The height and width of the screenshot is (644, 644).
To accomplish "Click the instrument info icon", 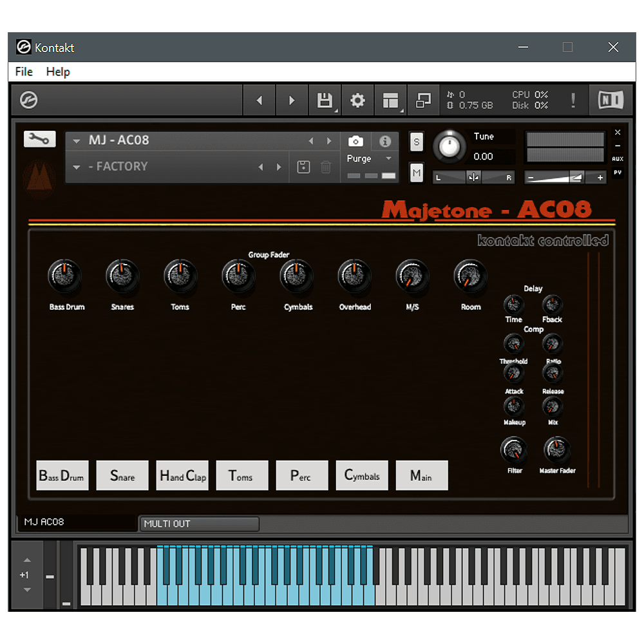I will click(385, 141).
